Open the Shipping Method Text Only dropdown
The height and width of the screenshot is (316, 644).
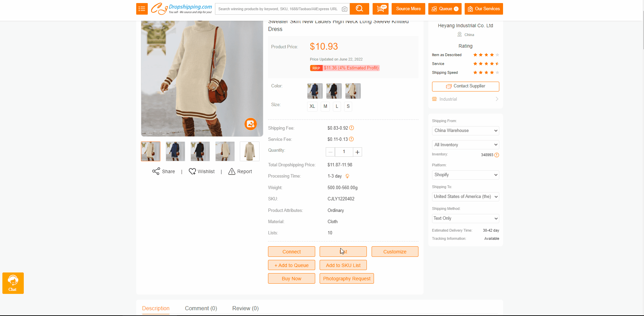465,218
